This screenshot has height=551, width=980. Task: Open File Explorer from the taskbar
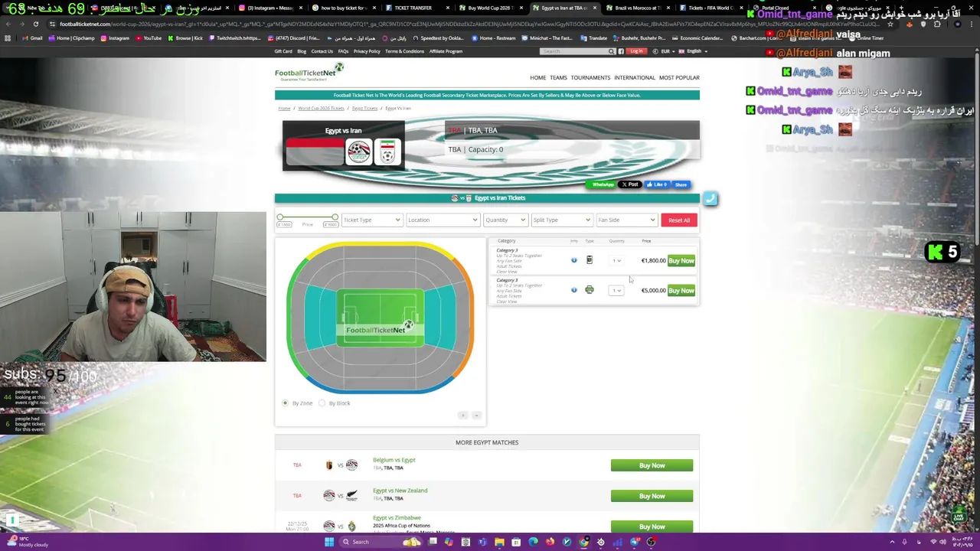499,542
